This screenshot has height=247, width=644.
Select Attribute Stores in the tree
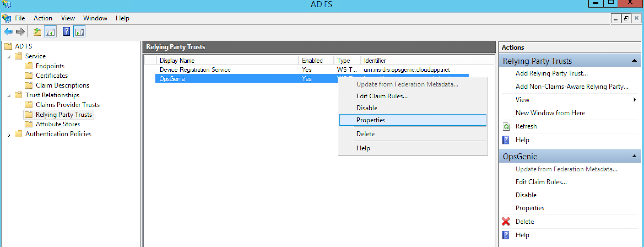coord(58,124)
